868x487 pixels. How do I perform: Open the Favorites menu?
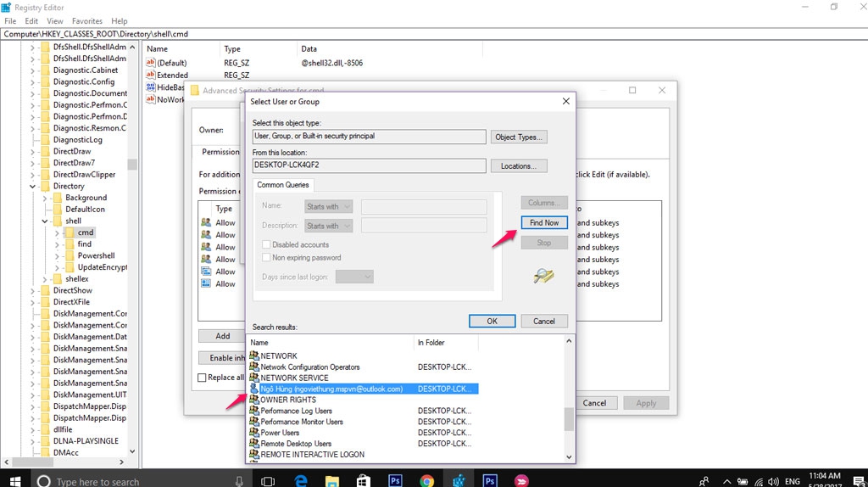[87, 21]
